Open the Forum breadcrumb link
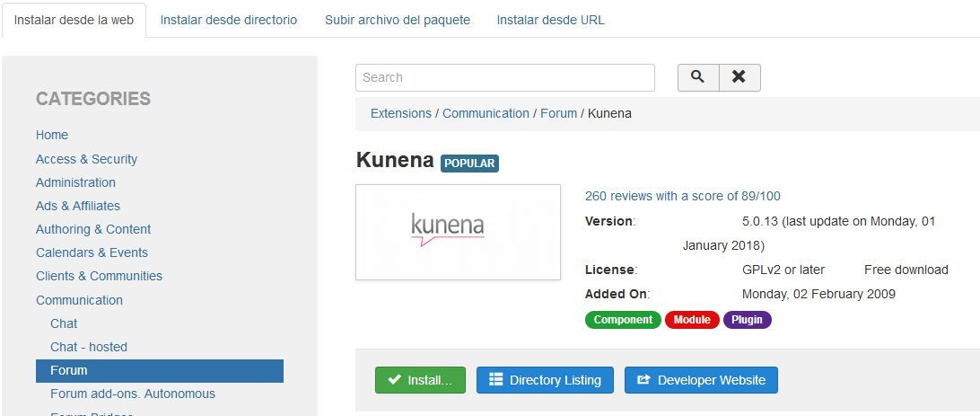 pyautogui.click(x=559, y=113)
